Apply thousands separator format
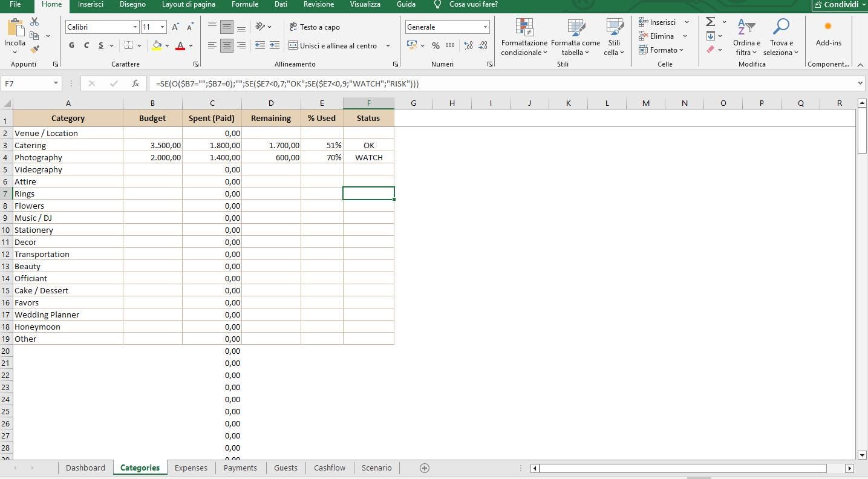The image size is (868, 479). 451,45
